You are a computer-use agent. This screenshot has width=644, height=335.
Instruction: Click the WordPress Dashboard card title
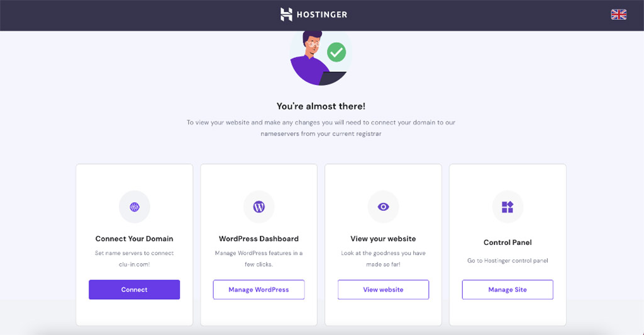pyautogui.click(x=258, y=239)
